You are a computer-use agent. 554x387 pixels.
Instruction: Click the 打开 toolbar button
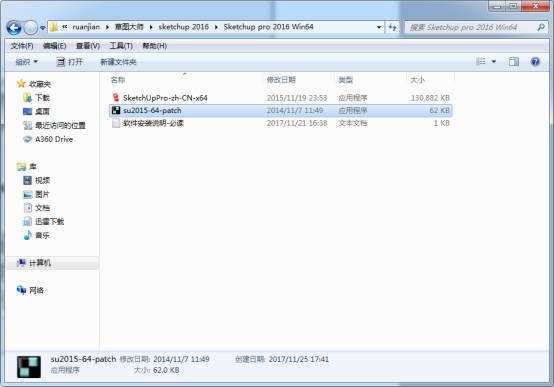70,62
